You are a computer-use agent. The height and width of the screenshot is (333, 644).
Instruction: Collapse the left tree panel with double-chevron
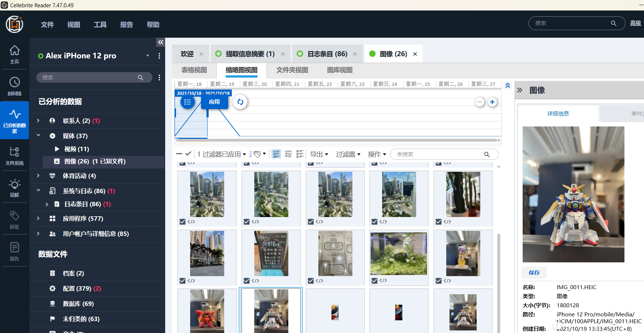(160, 42)
